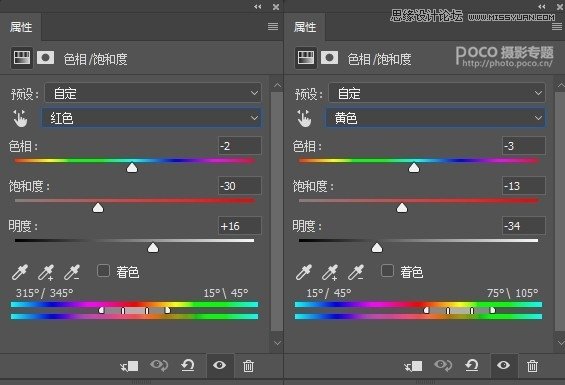This screenshot has height=385, width=565.
Task: Click 饱和度 saturation slider handle in right panel
Action: (x=402, y=208)
